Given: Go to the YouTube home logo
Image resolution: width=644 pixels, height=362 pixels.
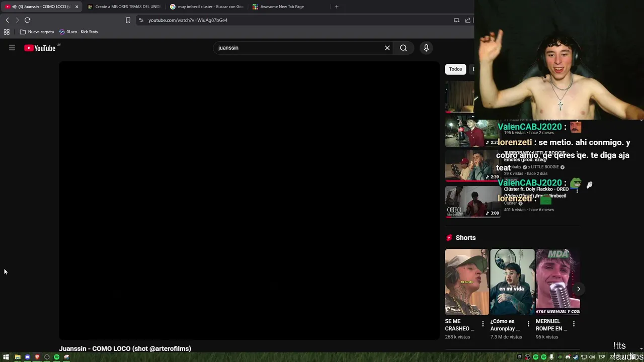Looking at the screenshot, I should 40,48.
